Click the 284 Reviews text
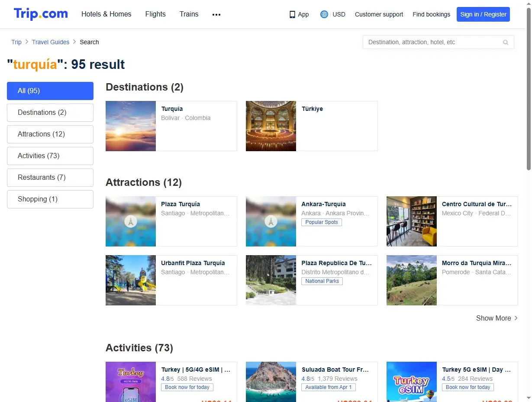This screenshot has width=532, height=402. tap(475, 379)
